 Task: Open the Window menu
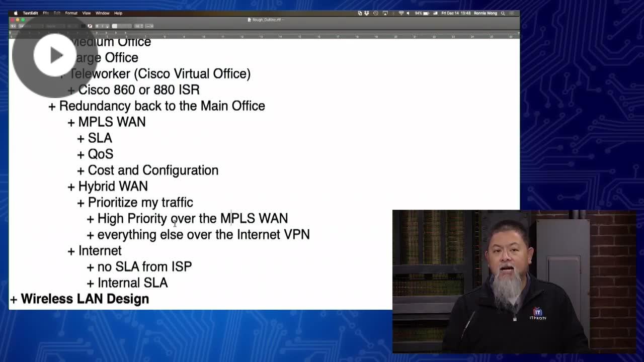click(x=103, y=13)
